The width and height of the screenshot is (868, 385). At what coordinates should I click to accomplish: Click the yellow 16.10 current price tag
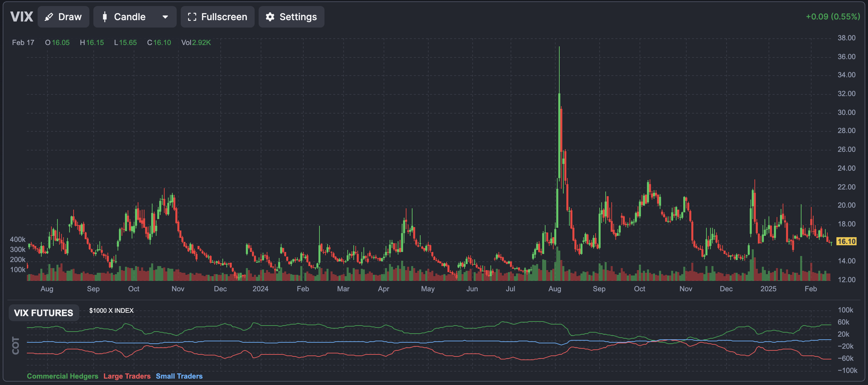tap(846, 242)
